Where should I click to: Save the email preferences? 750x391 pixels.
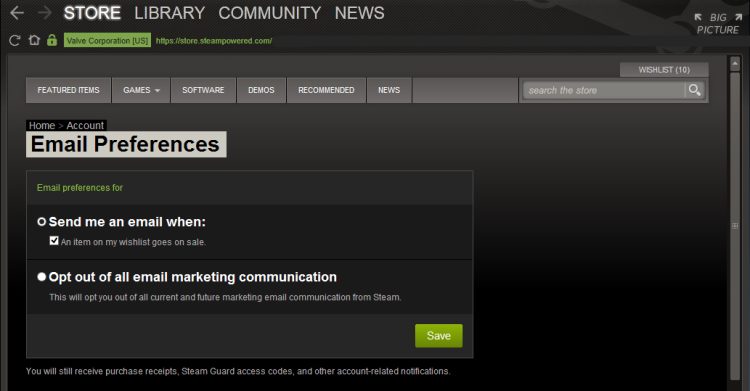(439, 335)
